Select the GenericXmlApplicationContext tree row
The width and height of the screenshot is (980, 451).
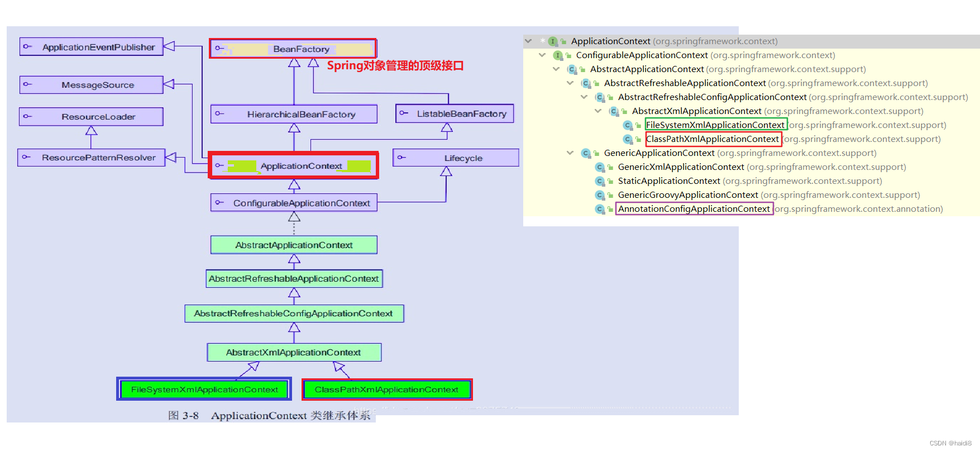(x=752, y=167)
